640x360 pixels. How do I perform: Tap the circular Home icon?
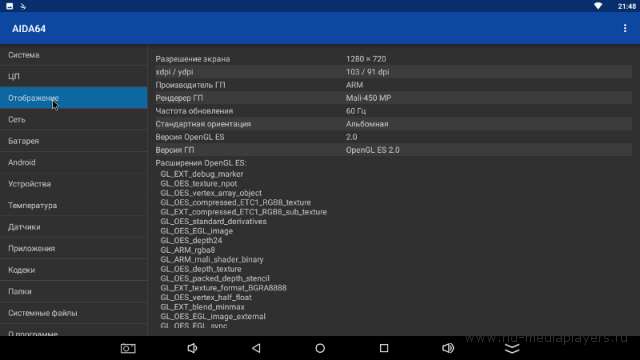[320, 348]
